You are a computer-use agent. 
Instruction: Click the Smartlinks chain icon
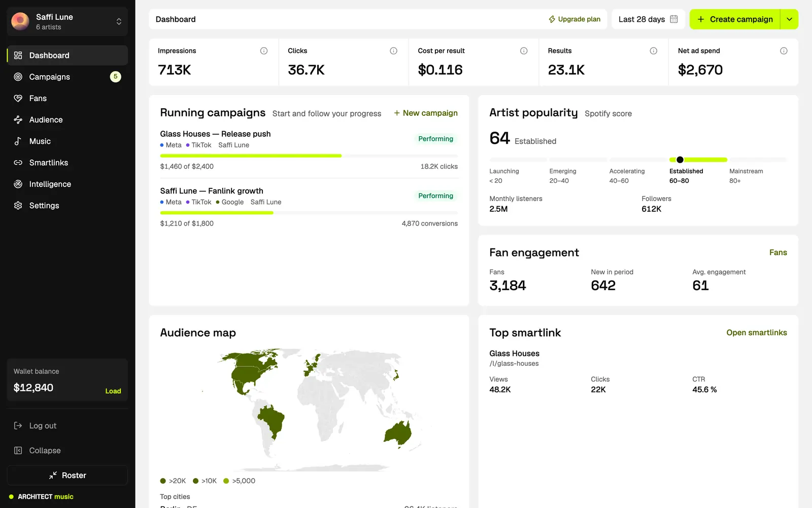[18, 163]
